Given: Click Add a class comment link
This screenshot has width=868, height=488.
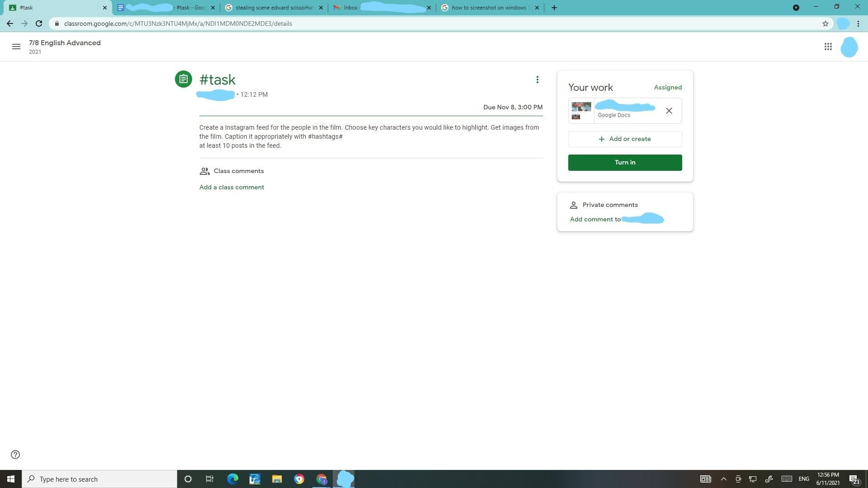Looking at the screenshot, I should [x=231, y=187].
